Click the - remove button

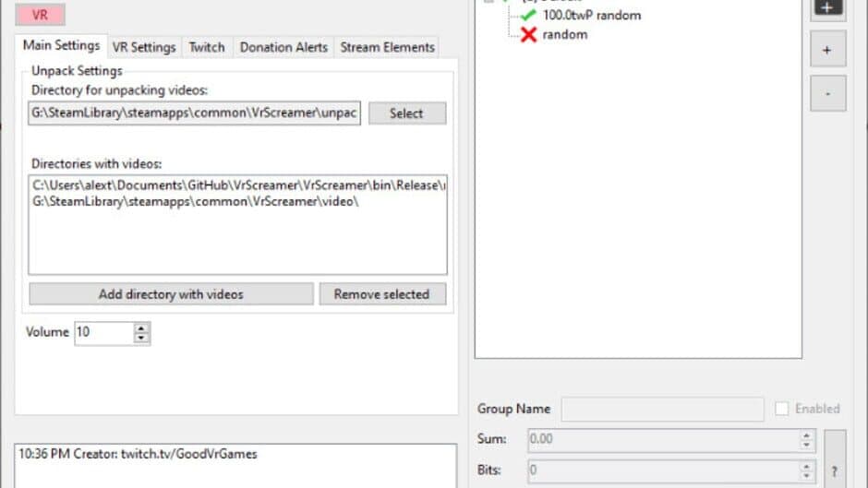tap(827, 93)
